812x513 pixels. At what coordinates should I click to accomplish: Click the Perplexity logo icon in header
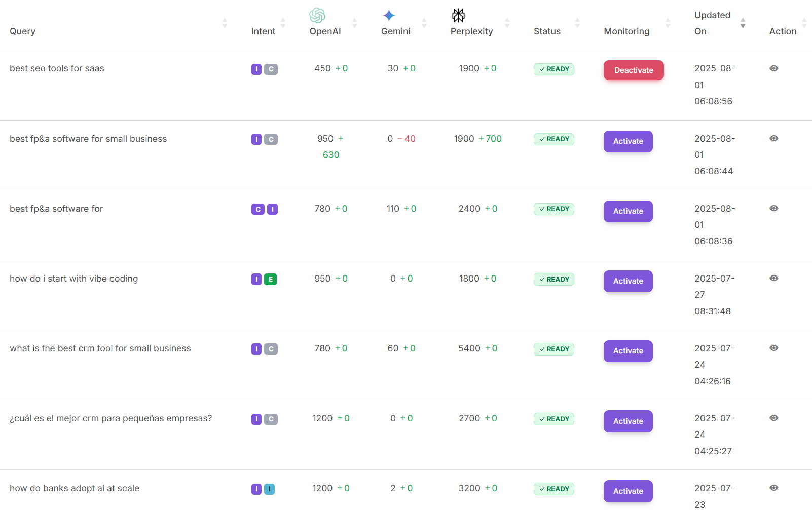coord(458,15)
